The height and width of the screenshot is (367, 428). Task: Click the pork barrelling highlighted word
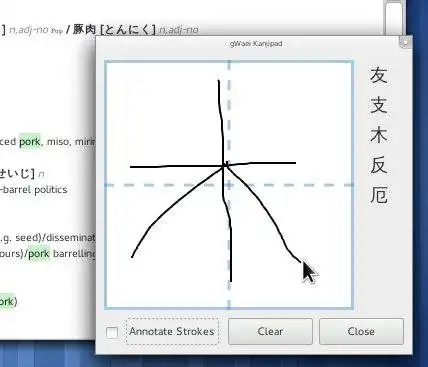coord(39,254)
